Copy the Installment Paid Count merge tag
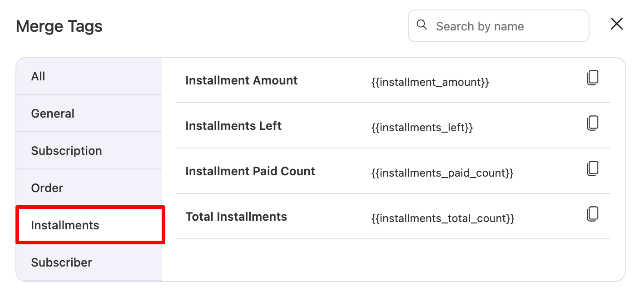 [593, 168]
